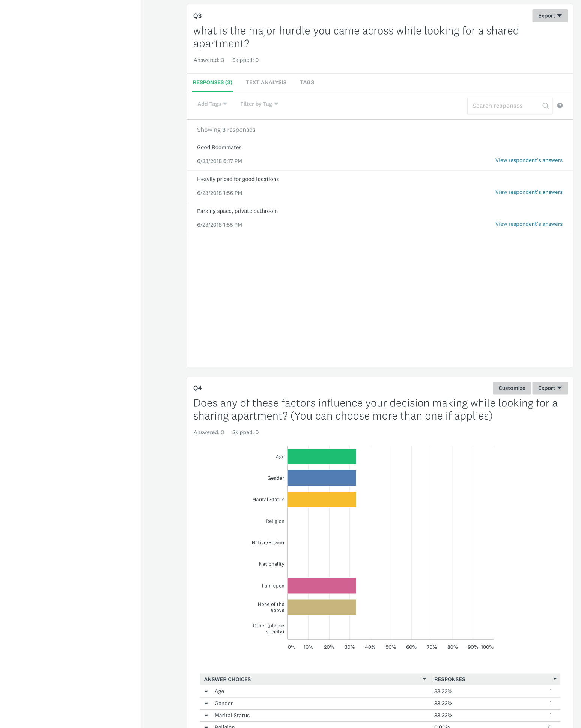The image size is (581, 728).
Task: Focus the Search responses input field
Action: tap(505, 106)
